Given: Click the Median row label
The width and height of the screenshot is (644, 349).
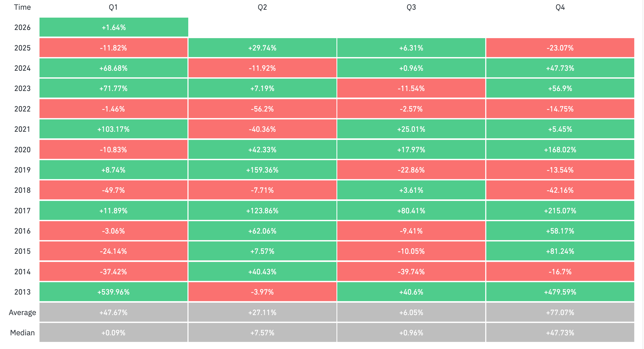Looking at the screenshot, I should pos(22,333).
